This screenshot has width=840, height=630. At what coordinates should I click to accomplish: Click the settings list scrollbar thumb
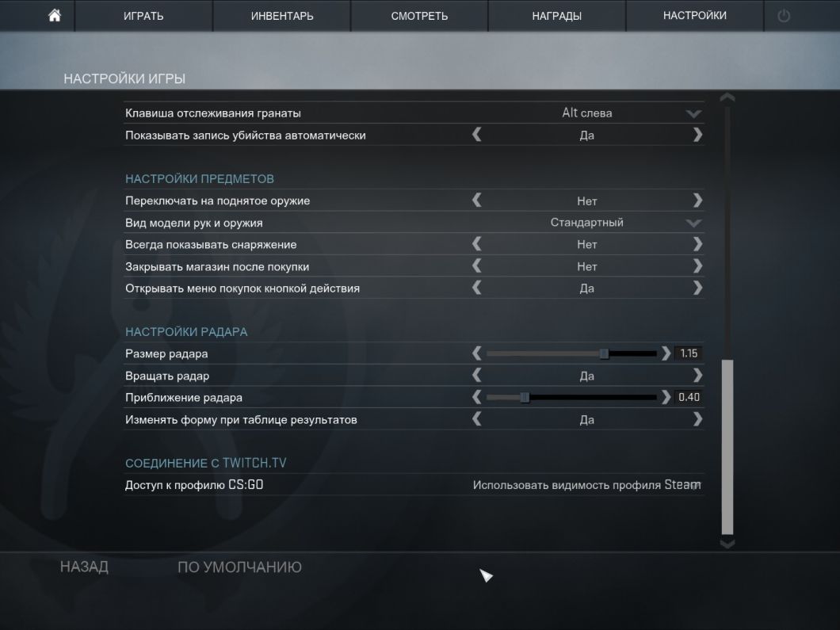(x=727, y=447)
